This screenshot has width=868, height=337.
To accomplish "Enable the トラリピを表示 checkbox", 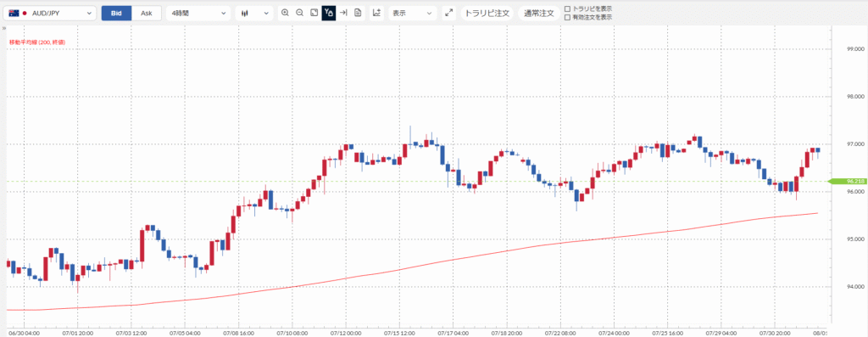I will tap(567, 8).
